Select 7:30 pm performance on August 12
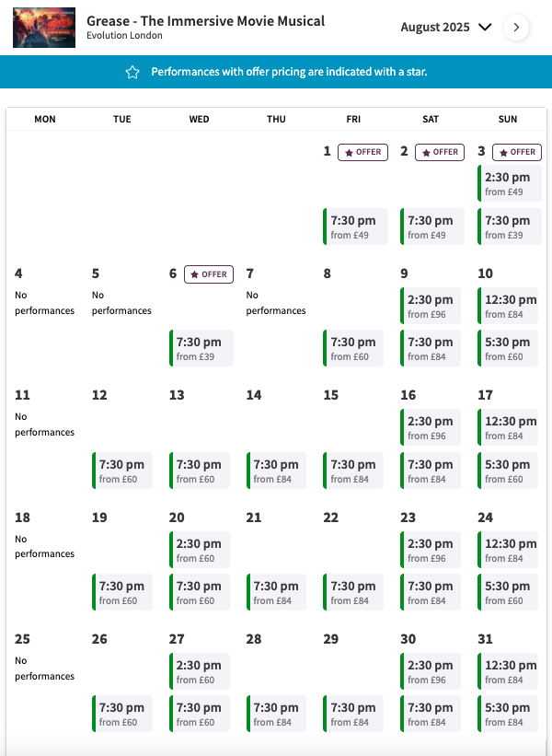The height and width of the screenshot is (756, 552). pyautogui.click(x=122, y=471)
